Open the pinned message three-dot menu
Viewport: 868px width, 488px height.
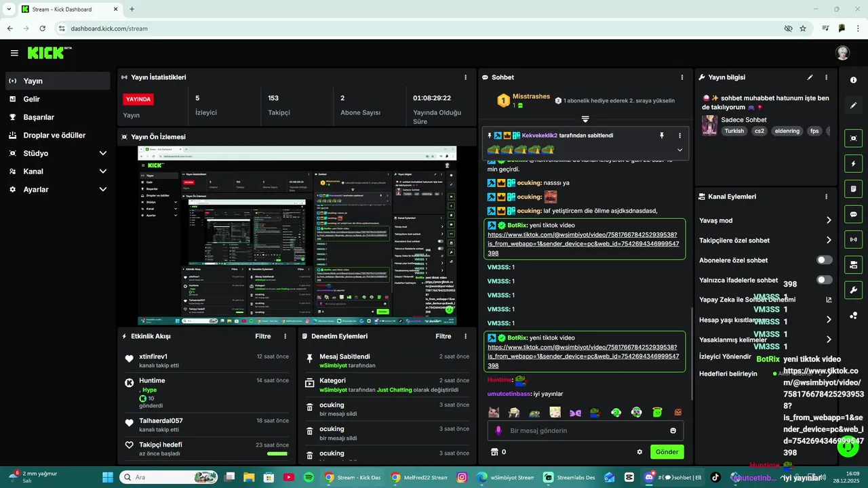[679, 136]
